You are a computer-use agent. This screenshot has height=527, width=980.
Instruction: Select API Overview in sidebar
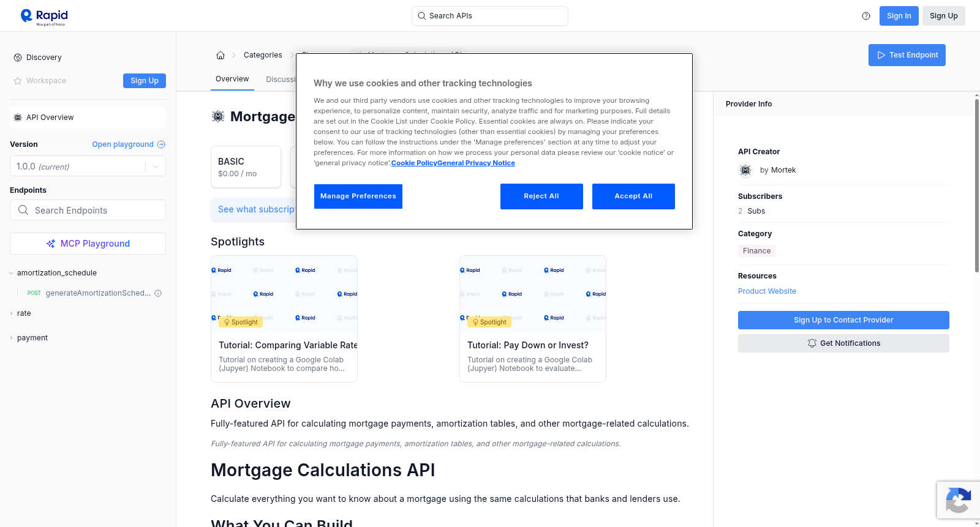tap(88, 118)
